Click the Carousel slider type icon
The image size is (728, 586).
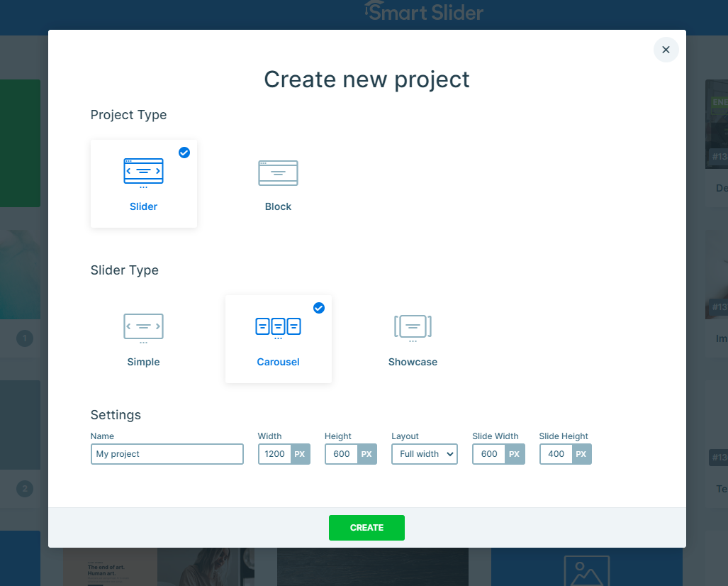(x=278, y=327)
